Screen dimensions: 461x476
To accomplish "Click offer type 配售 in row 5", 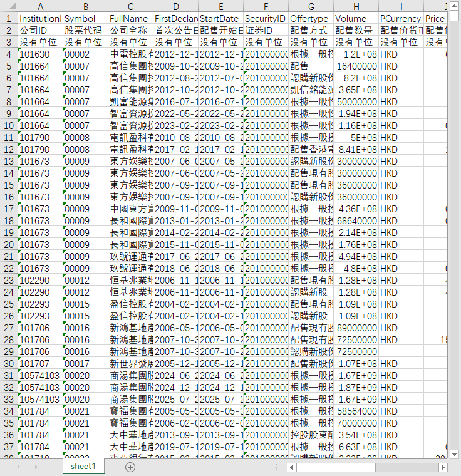I will pyautogui.click(x=311, y=66).
